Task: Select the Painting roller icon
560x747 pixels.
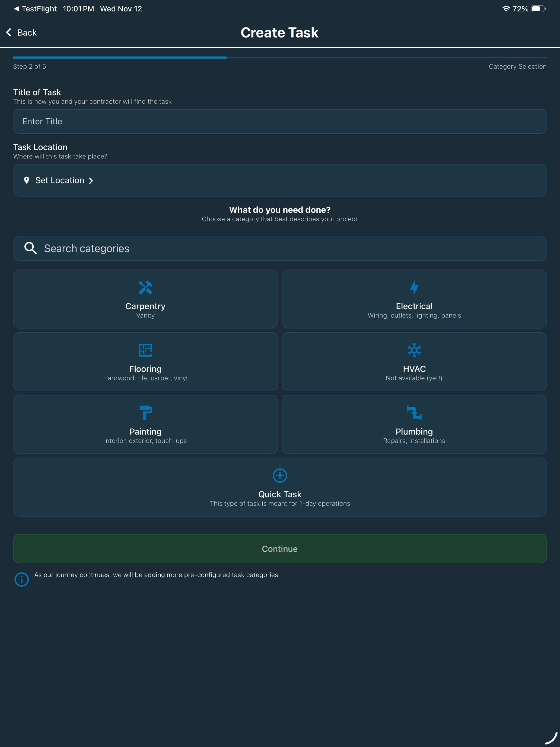Action: pyautogui.click(x=145, y=413)
